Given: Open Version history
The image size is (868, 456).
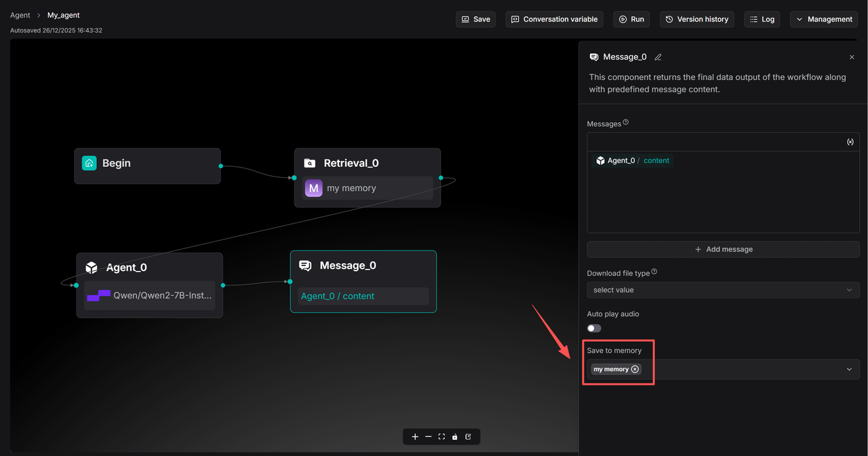Looking at the screenshot, I should point(696,19).
